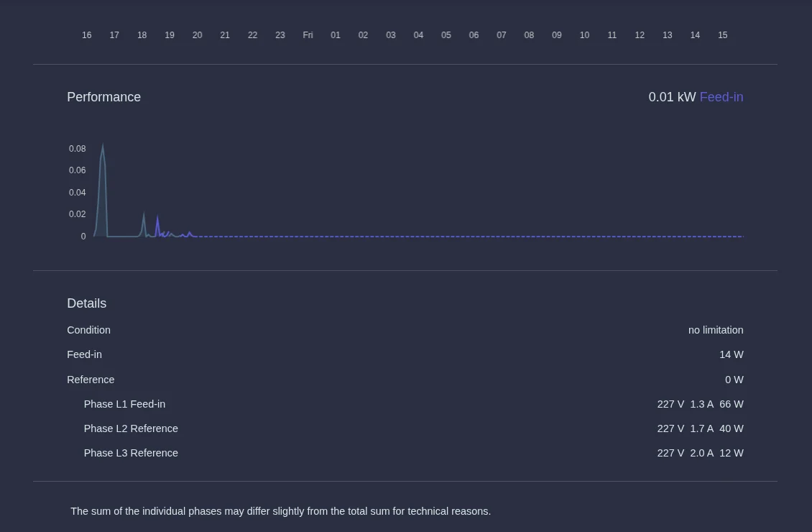
Task: Select hour label "18" on the time axis
Action: (x=142, y=35)
